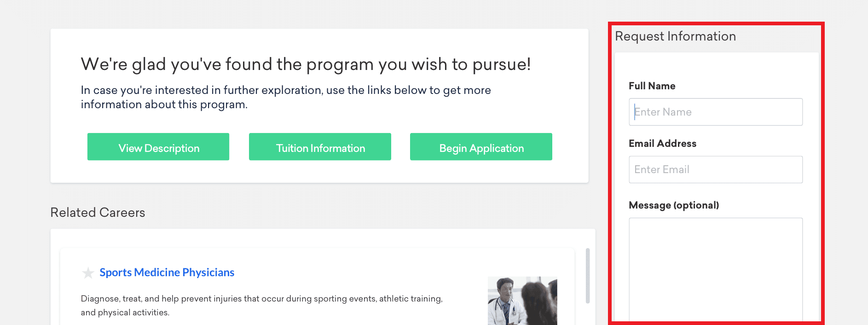Click the doctor photo thumbnail
Image resolution: width=868 pixels, height=325 pixels.
522,301
